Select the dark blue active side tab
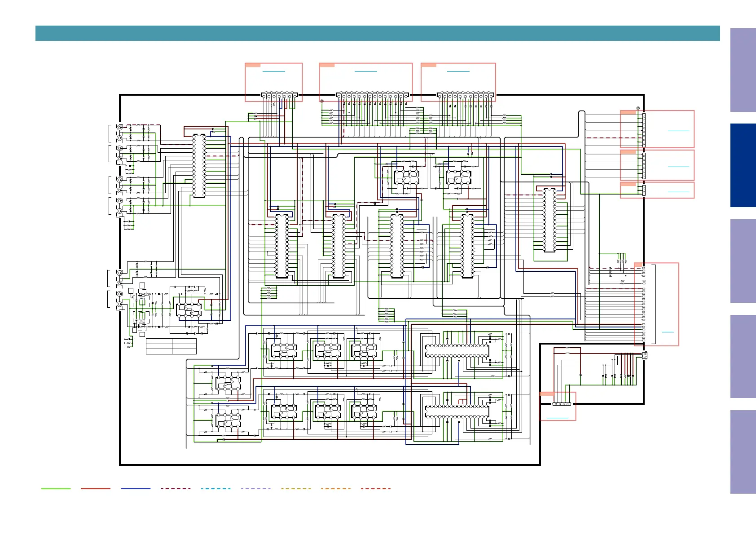Viewport: 756px width, 535px height. pyautogui.click(x=743, y=165)
